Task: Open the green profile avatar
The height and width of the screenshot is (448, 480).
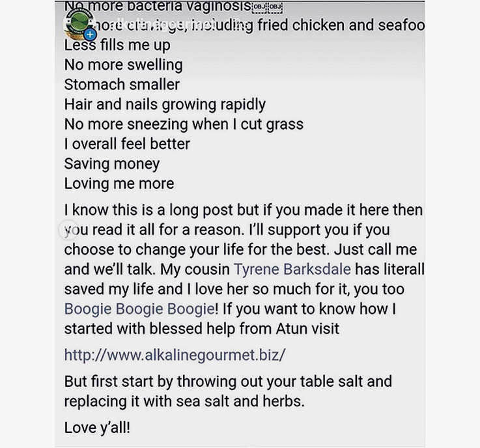Action: click(x=78, y=21)
